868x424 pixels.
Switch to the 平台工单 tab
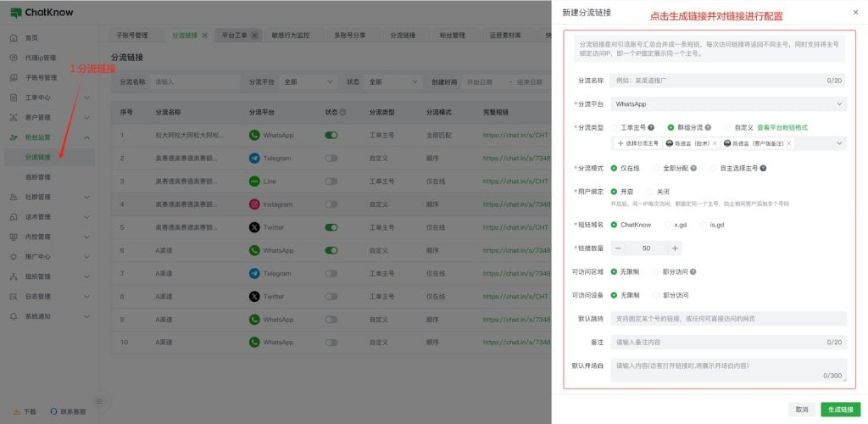[x=234, y=36]
